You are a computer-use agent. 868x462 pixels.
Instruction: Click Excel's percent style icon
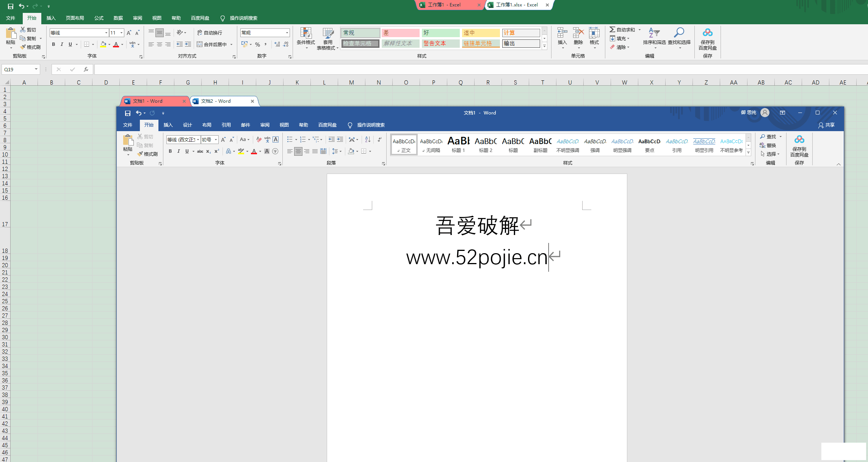click(257, 44)
